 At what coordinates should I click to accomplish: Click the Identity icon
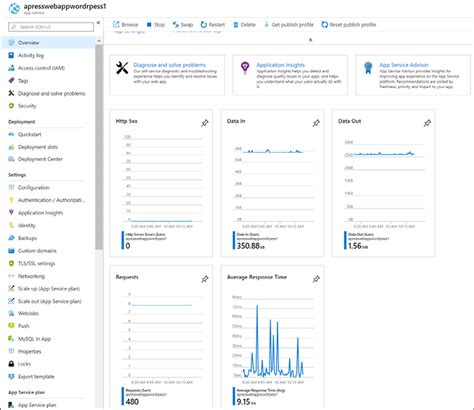click(x=11, y=225)
